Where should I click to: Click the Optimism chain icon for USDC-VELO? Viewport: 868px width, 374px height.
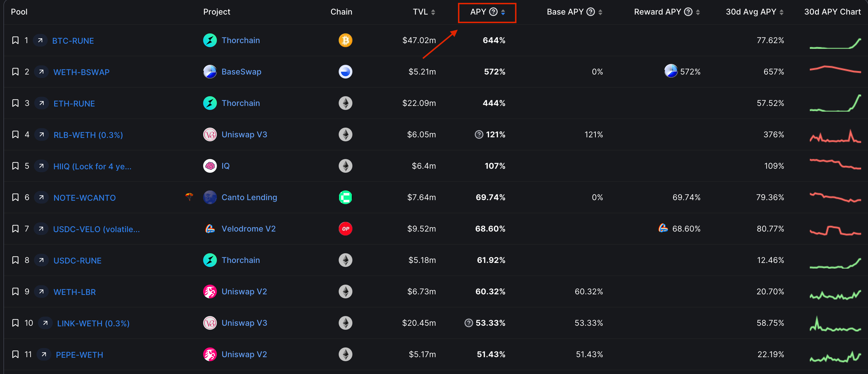click(345, 229)
